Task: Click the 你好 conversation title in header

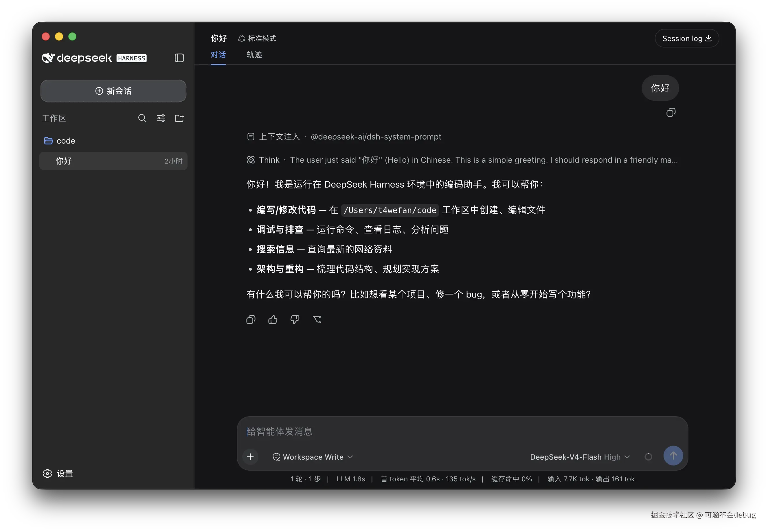Action: [x=218, y=38]
